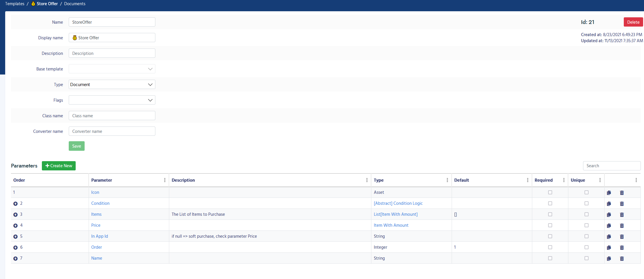Click trash icon in Name parameter row
Image resolution: width=644 pixels, height=279 pixels.
[622, 258]
